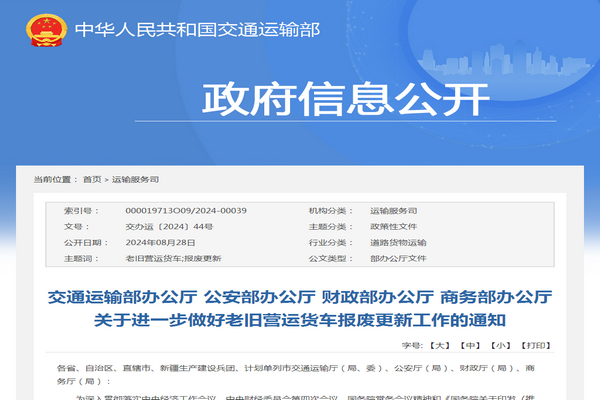
Task: Select the index number 000019713O09/2024-00039
Action: 186,211
